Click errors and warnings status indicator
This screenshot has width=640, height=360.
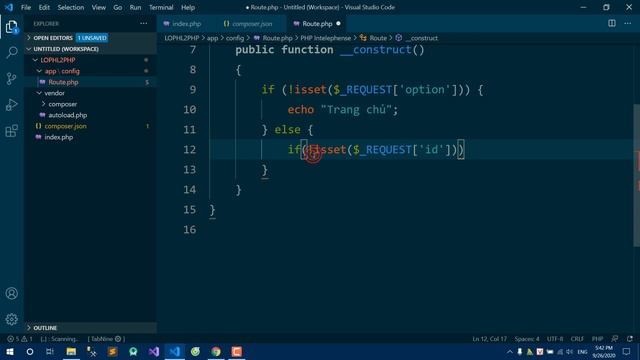click(x=20, y=339)
